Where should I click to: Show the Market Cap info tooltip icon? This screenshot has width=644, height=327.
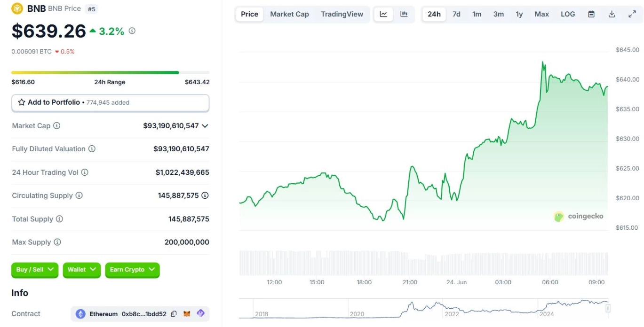click(57, 126)
